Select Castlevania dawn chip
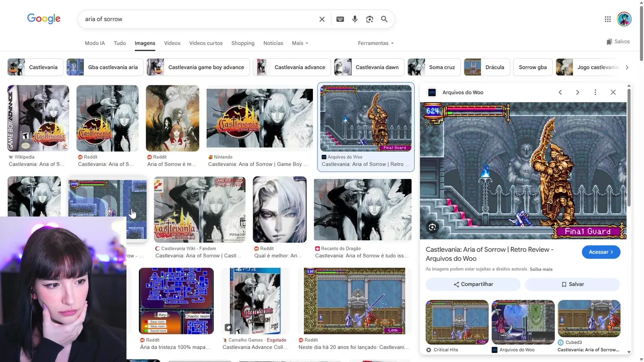Screen dimensions: 644x362 click(x=370, y=67)
